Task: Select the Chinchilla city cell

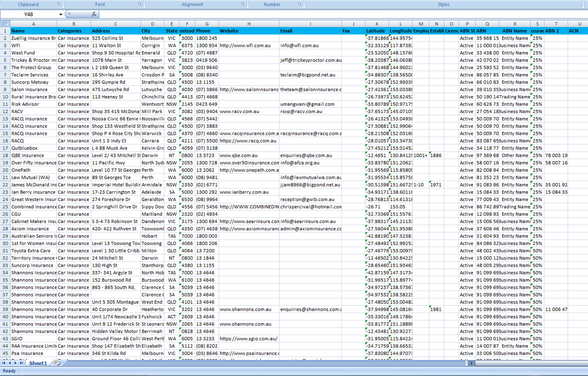Action: coord(153,97)
